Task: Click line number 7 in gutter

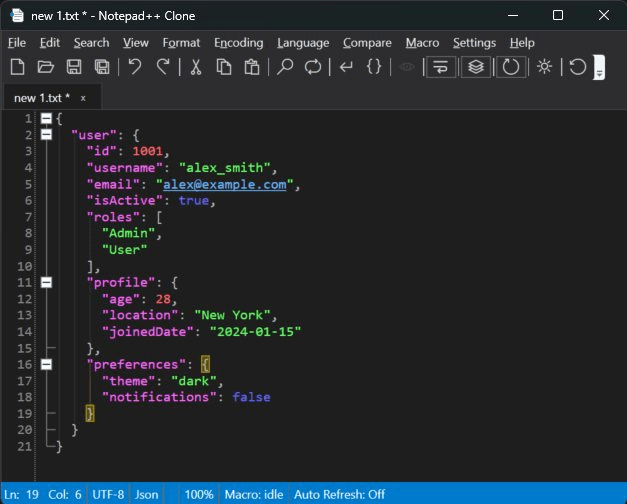Action: (x=28, y=217)
